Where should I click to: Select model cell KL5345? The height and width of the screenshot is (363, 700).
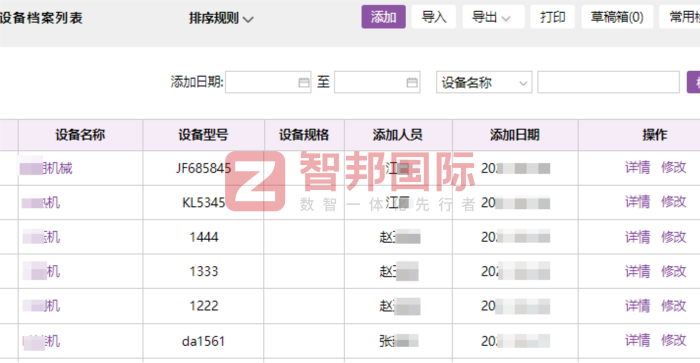tap(204, 203)
